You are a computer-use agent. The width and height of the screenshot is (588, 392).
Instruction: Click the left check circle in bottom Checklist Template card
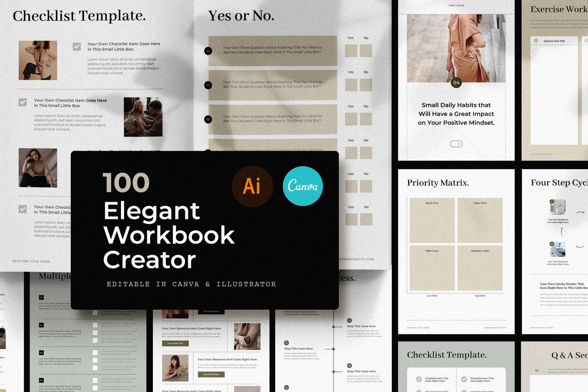click(x=419, y=379)
